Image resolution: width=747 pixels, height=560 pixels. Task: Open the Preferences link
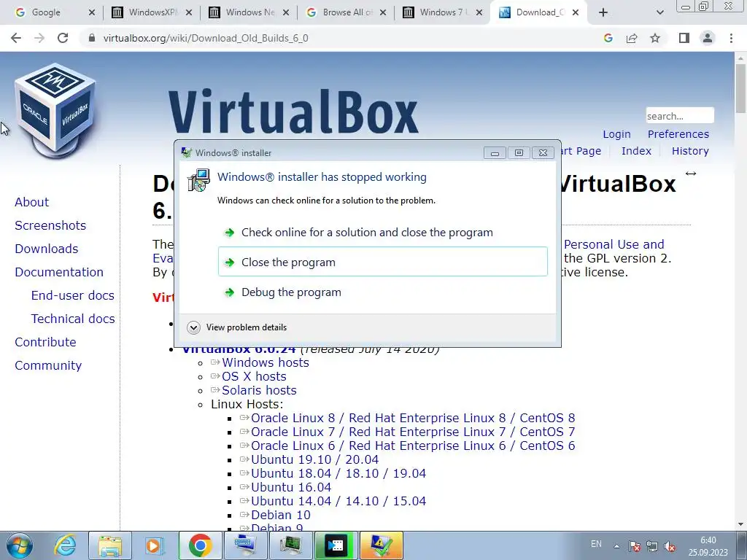[x=678, y=134]
